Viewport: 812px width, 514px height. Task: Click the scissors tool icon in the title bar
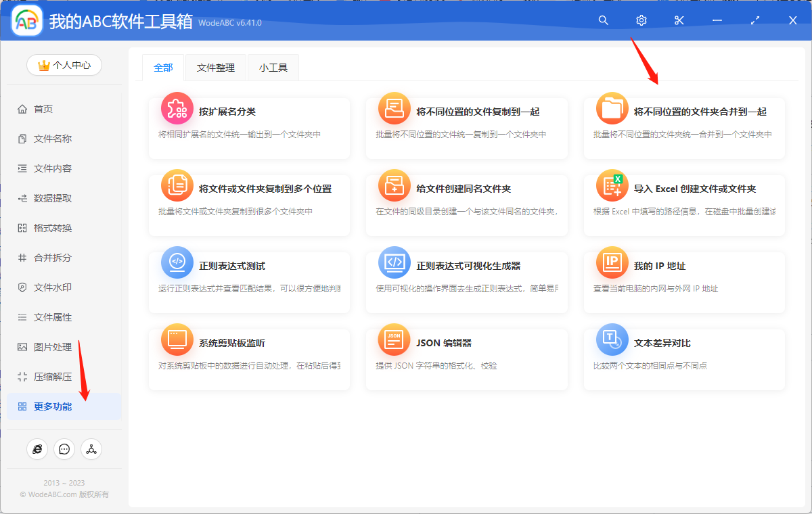[679, 20]
